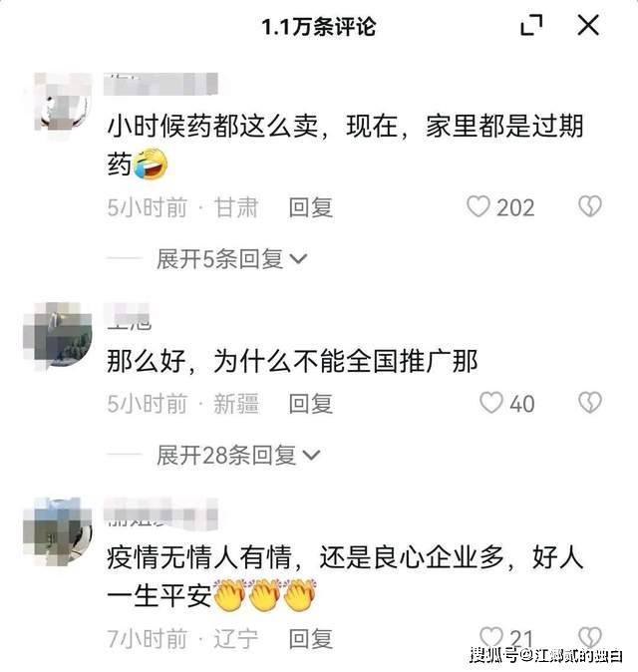
Task: Open the first commenter's blurred username
Action: tap(161, 85)
